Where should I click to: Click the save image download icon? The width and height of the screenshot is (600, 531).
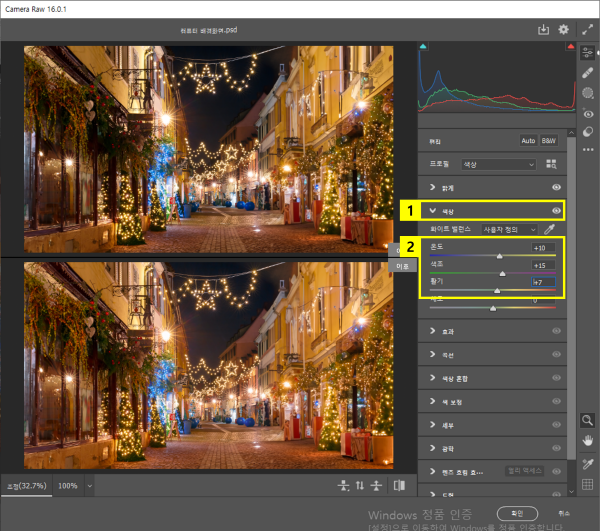544,31
